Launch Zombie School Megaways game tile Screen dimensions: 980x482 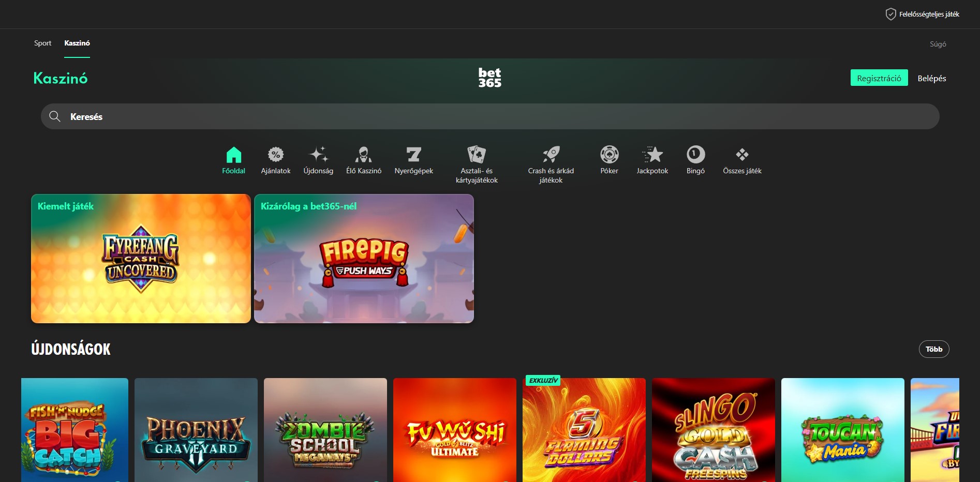pyautogui.click(x=325, y=430)
